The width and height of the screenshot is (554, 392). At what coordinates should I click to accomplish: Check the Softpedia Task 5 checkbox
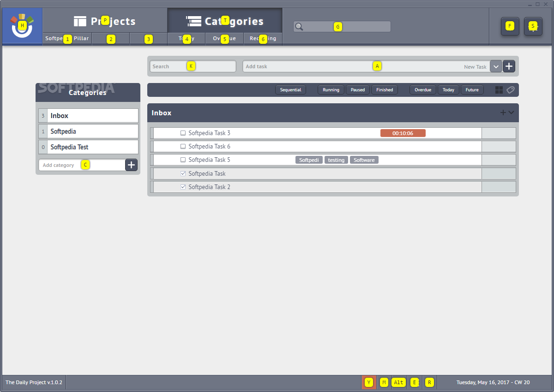point(183,160)
